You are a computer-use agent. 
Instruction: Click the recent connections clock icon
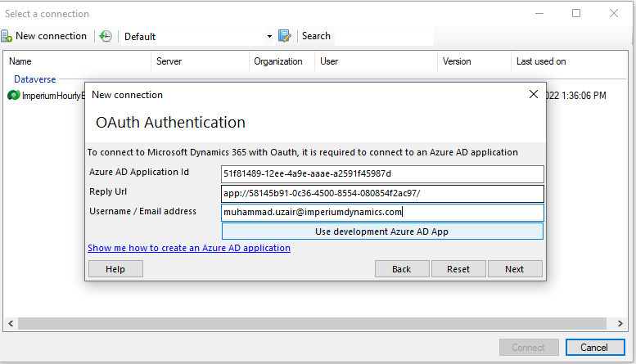pos(105,36)
